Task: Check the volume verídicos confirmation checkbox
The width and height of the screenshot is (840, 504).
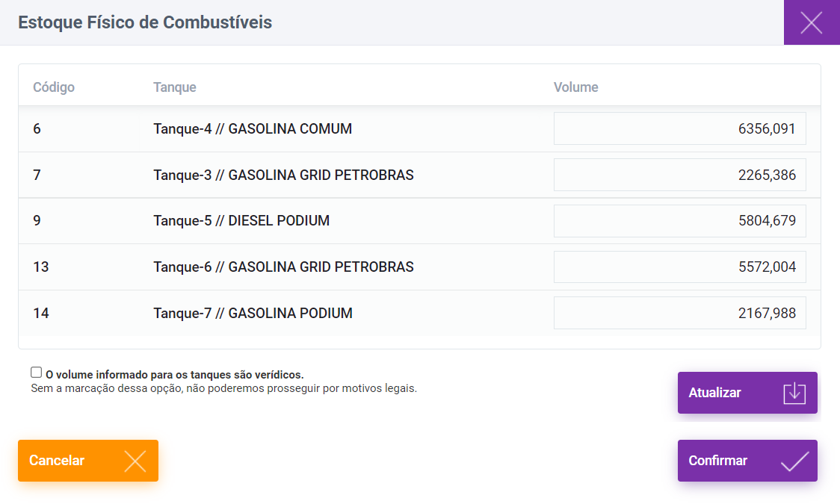Action: click(37, 373)
